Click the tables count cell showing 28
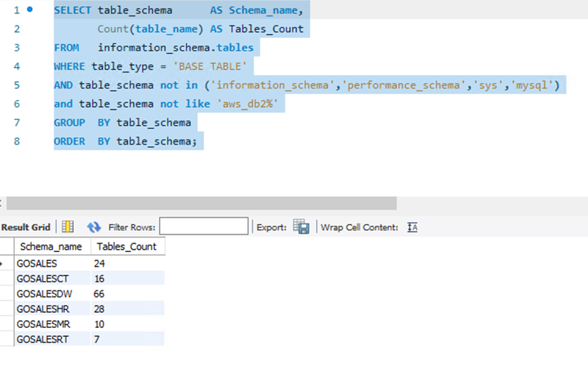 click(x=127, y=308)
